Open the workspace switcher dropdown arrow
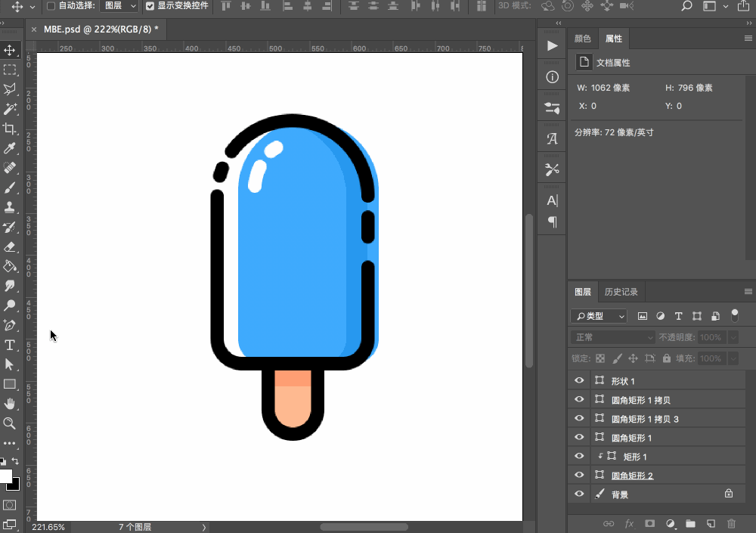Viewport: 756px width, 533px height. tap(726, 7)
